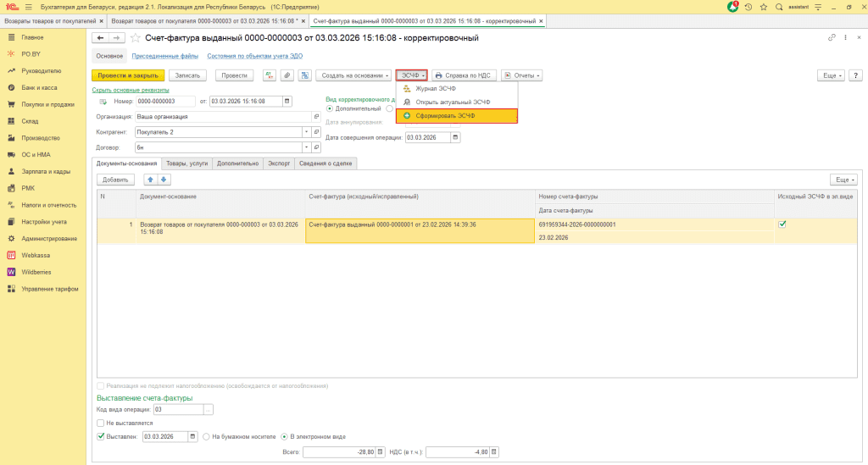Viewport: 868px width, 465px height.
Task: Add document to favorites with star icon
Action: pyautogui.click(x=136, y=38)
